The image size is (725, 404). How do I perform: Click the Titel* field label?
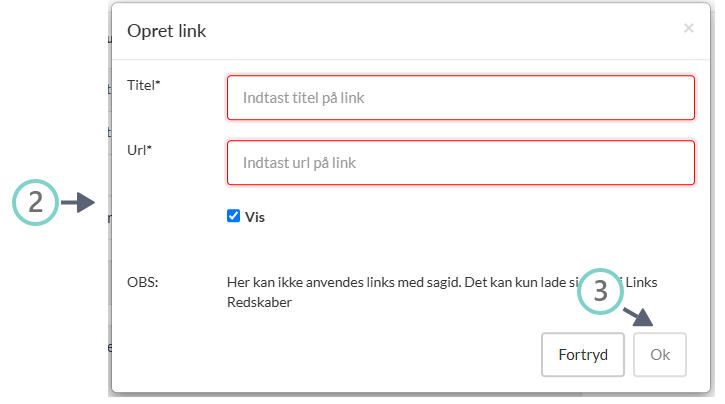click(x=144, y=86)
